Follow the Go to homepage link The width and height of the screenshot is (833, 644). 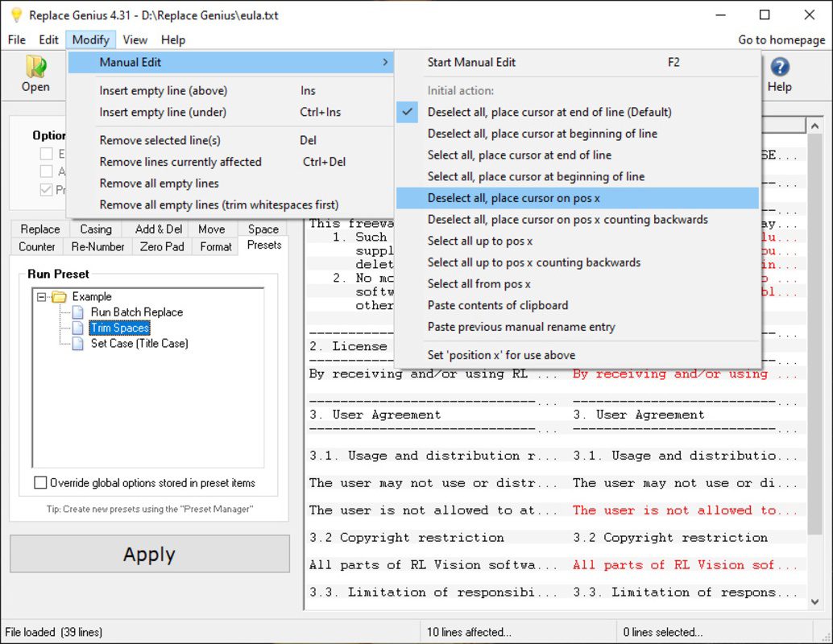click(781, 39)
